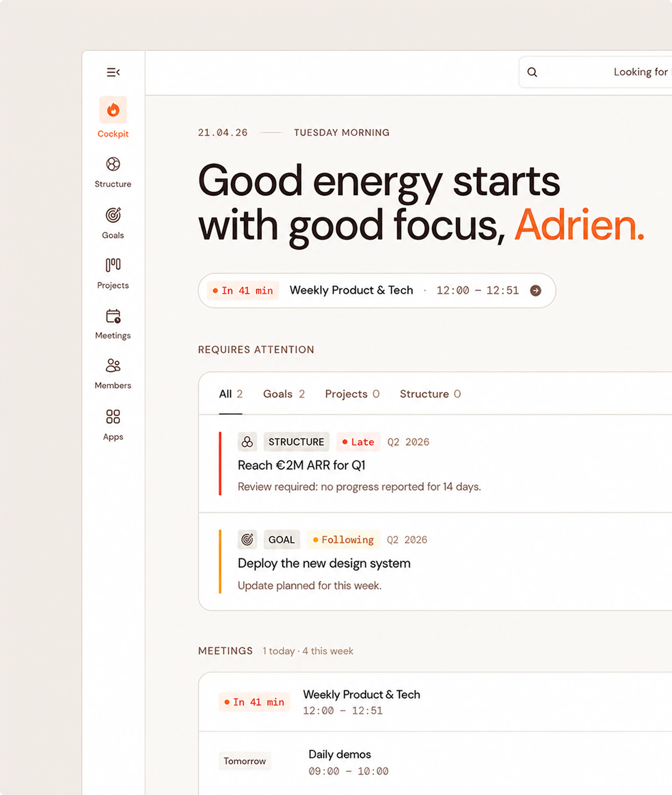Viewport: 672px width, 795px height.
Task: Click the structure icon on the ARR item
Action: 247,442
